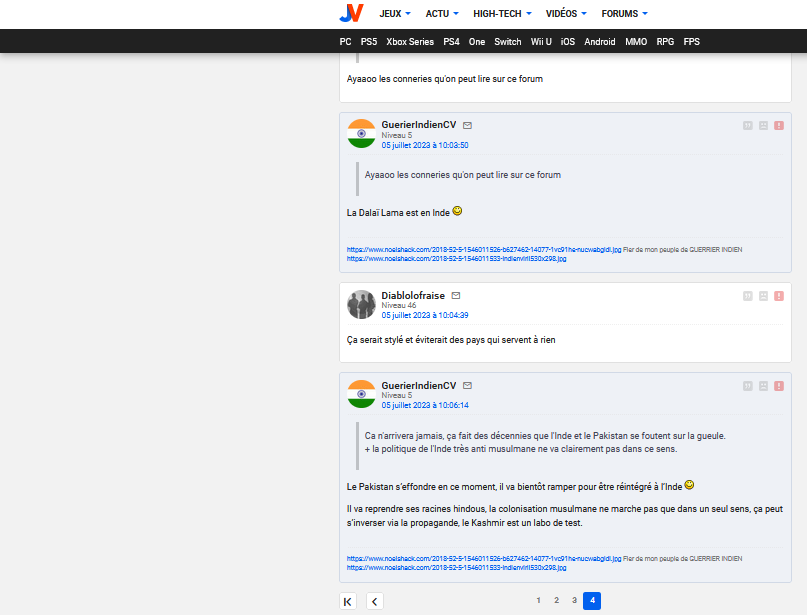
Task: Open the PS5 platform section
Action: pos(369,42)
